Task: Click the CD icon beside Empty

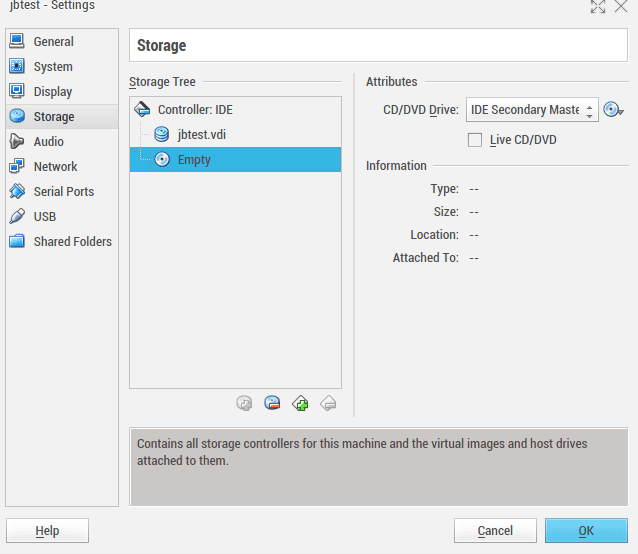Action: click(x=162, y=159)
